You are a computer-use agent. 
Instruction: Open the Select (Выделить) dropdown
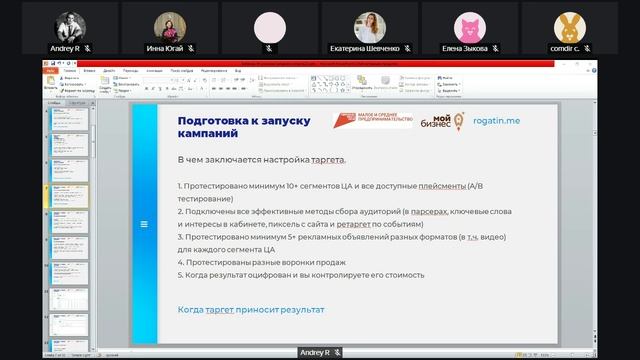(449, 90)
